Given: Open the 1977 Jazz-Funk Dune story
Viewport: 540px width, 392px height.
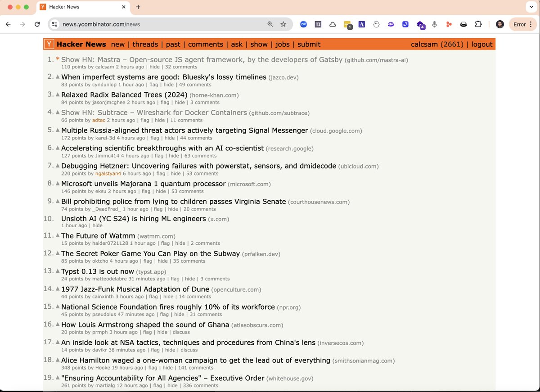Looking at the screenshot, I should click(135, 289).
